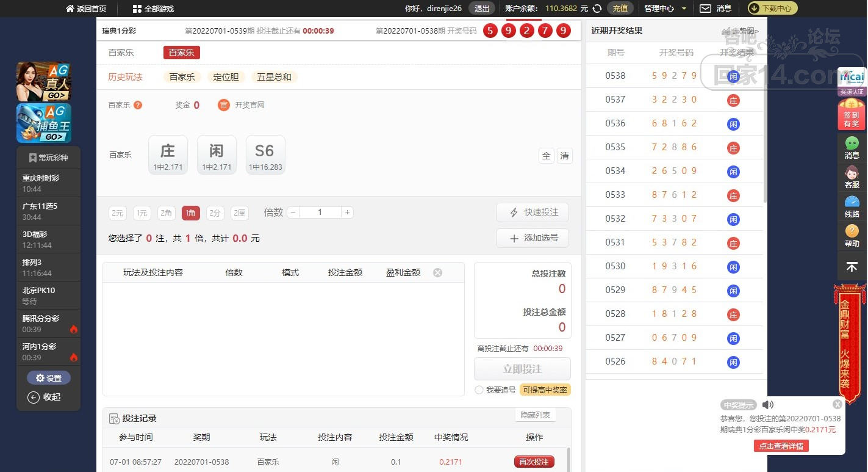Click the balance refresh icon
868x472 pixels.
597,9
